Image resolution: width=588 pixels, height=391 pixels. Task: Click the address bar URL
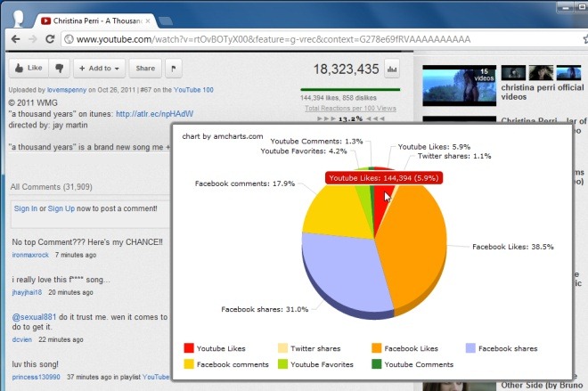click(274, 39)
